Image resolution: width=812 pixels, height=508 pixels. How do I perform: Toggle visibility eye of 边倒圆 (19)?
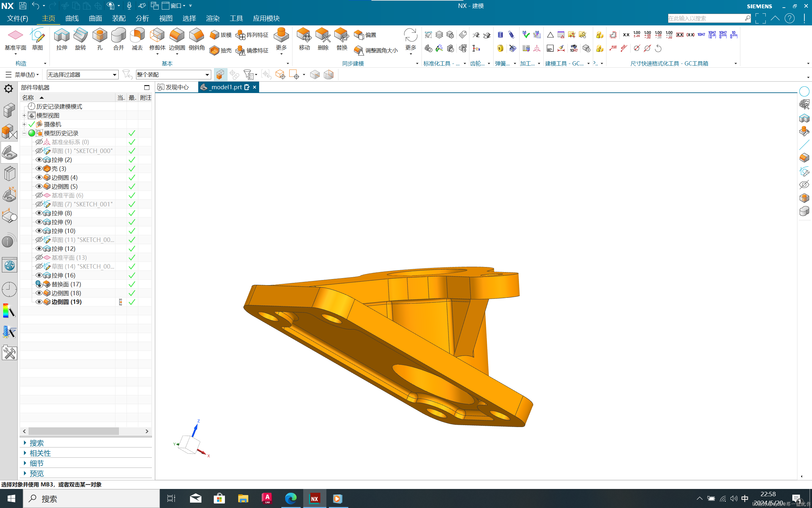[39, 302]
